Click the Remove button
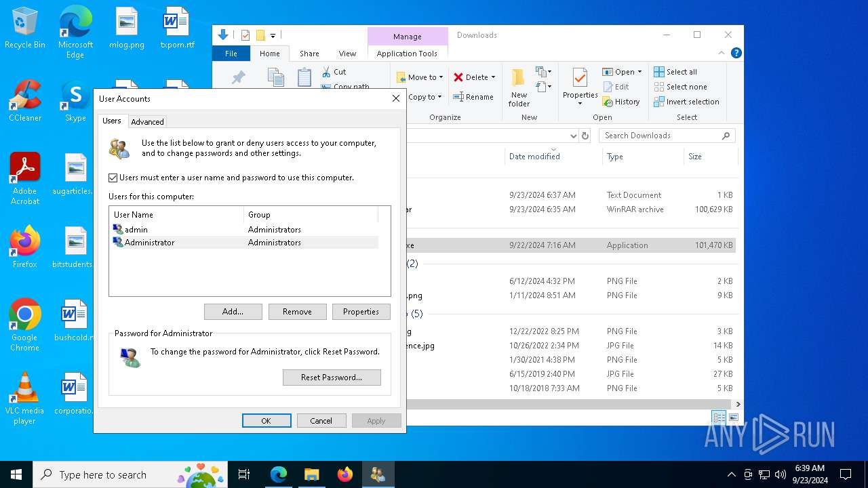The image size is (868, 488). [297, 312]
